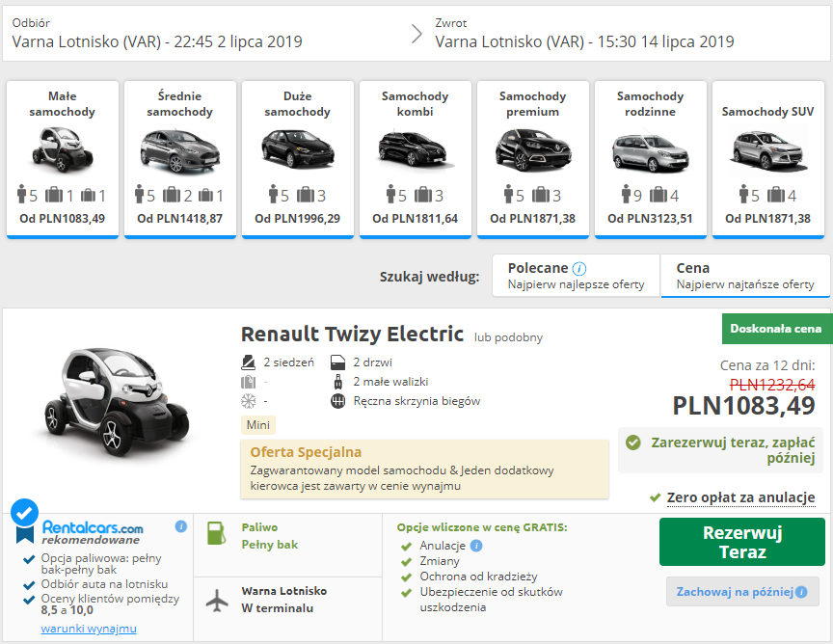
Task: Click info icon beside Rentalcars.com rekomendowane
Action: click(x=180, y=526)
